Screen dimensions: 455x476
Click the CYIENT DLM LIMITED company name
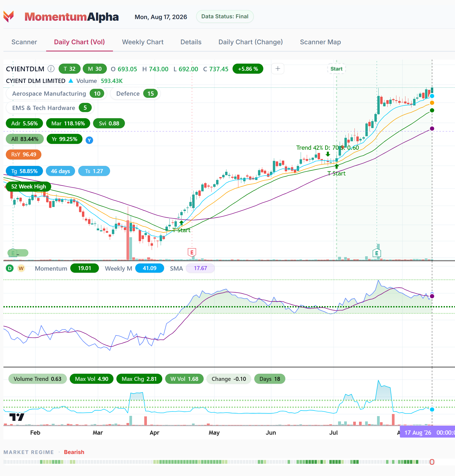(x=36, y=81)
